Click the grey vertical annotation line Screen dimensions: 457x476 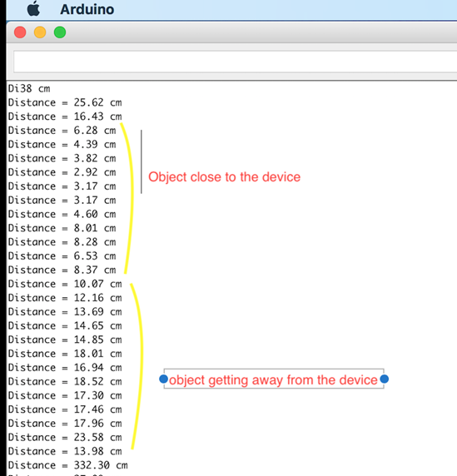142,161
